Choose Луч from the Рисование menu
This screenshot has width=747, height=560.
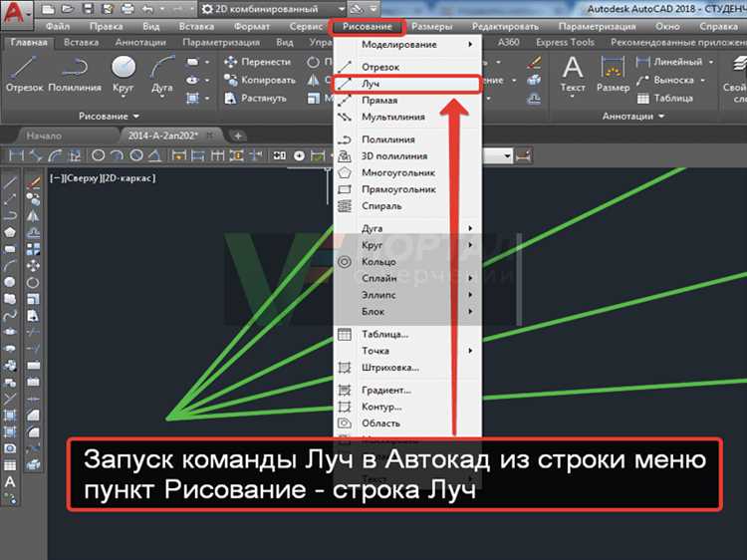[406, 84]
